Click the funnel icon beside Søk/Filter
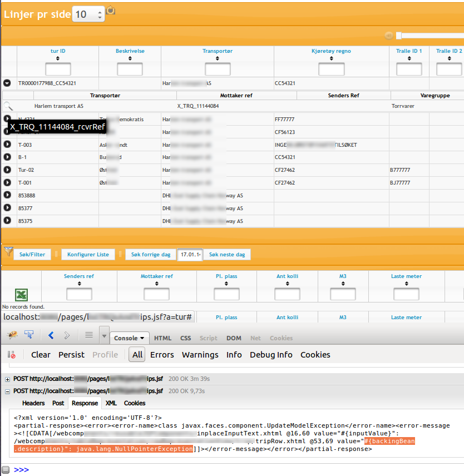The image size is (464, 476). 7,251
